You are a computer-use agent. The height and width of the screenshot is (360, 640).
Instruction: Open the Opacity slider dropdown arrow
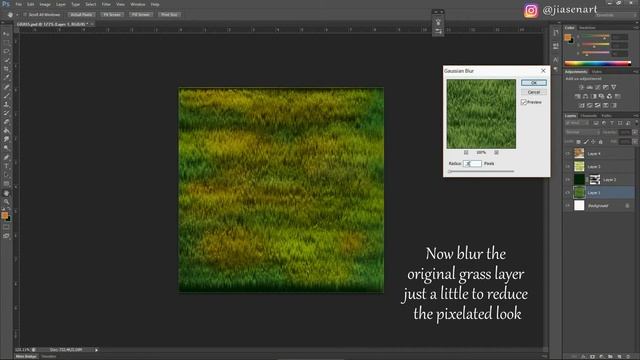(x=635, y=132)
